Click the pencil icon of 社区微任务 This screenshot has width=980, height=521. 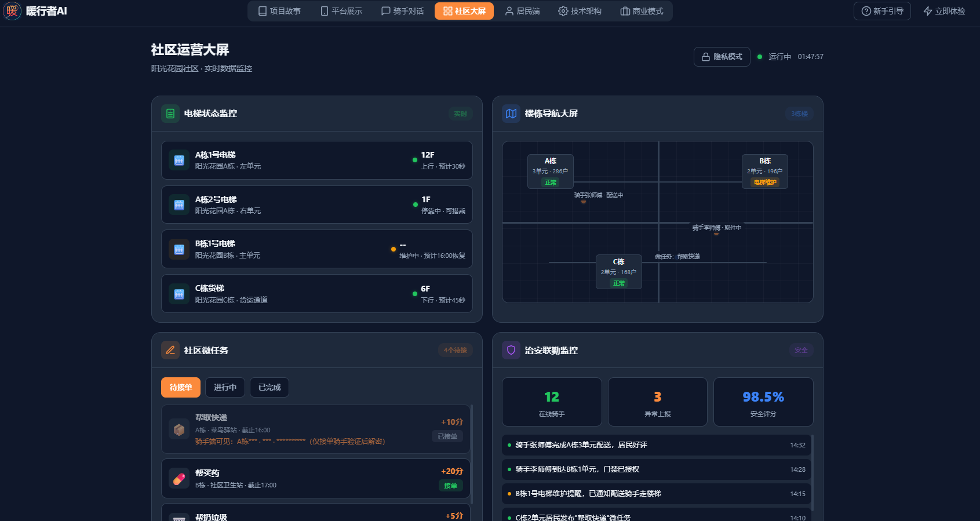click(170, 350)
